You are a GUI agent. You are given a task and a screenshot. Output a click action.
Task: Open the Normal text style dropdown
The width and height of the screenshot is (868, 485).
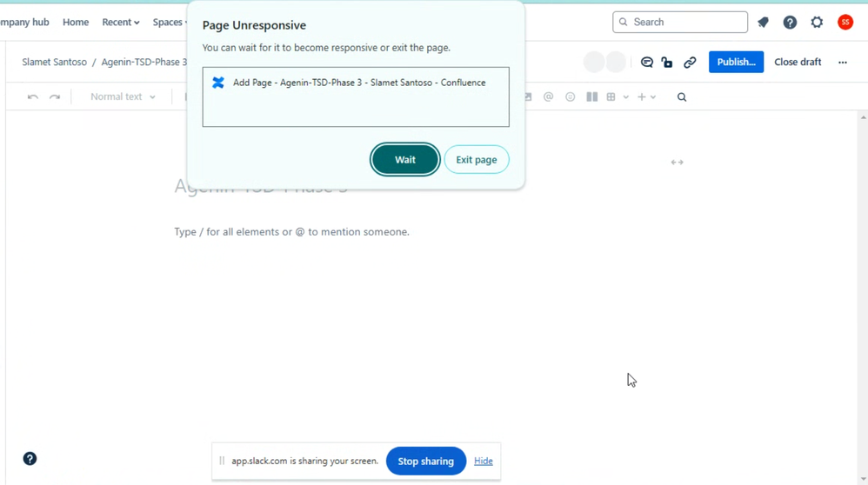pyautogui.click(x=123, y=96)
